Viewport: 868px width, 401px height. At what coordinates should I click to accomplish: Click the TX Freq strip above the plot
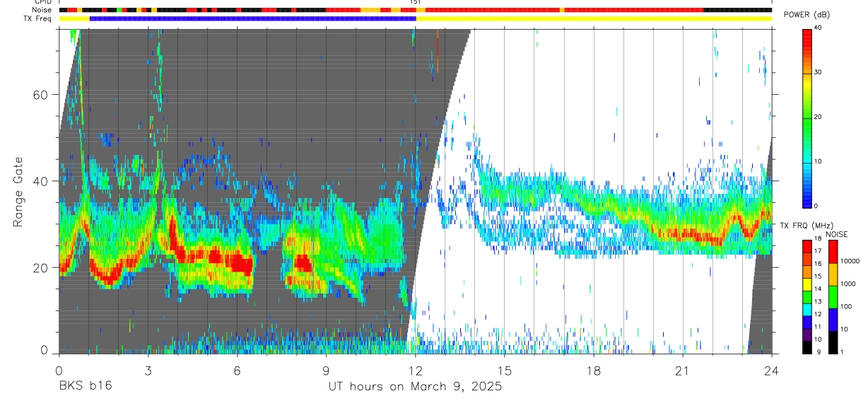[415, 18]
